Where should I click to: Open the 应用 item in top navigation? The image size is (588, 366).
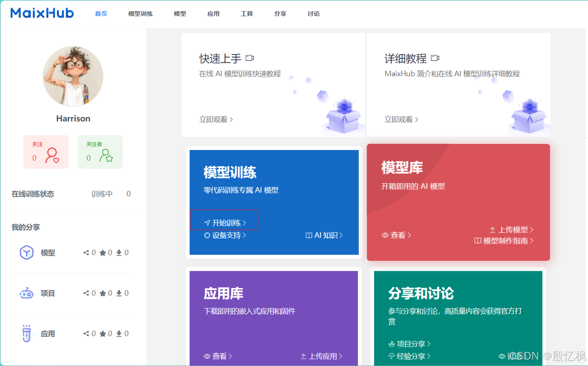213,14
